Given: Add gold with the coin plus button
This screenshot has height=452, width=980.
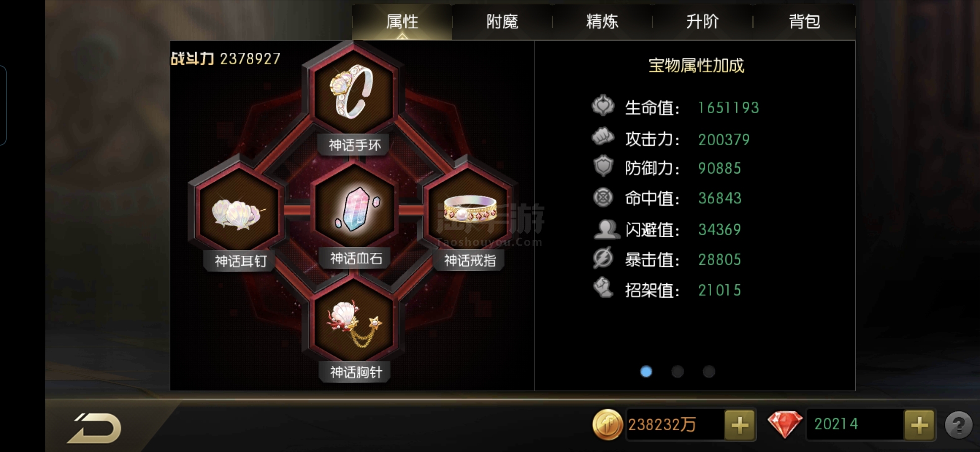Looking at the screenshot, I should [x=740, y=425].
